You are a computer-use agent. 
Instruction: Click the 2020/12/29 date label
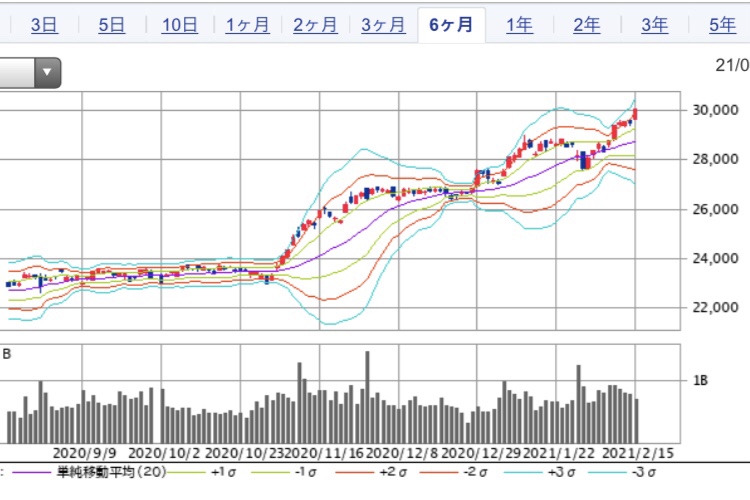[x=481, y=453]
